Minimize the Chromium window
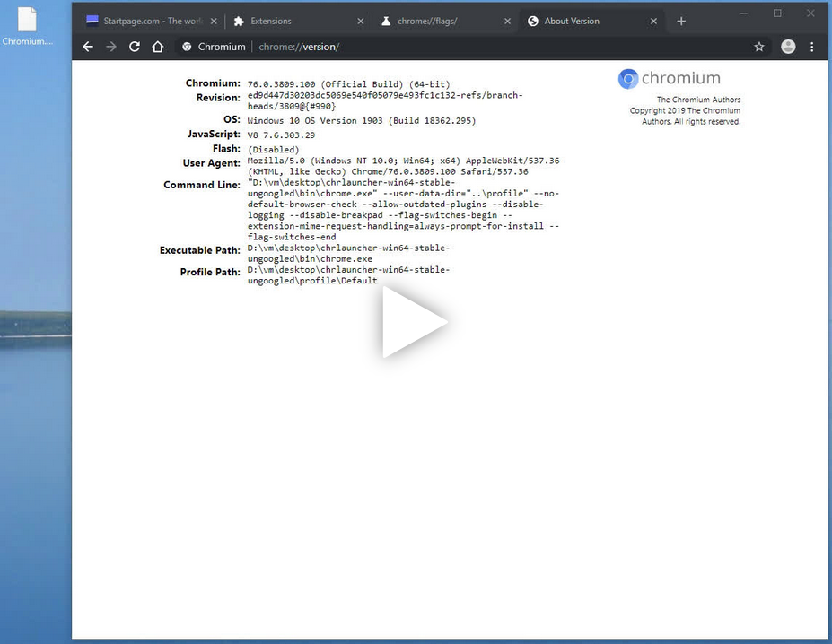 click(744, 13)
